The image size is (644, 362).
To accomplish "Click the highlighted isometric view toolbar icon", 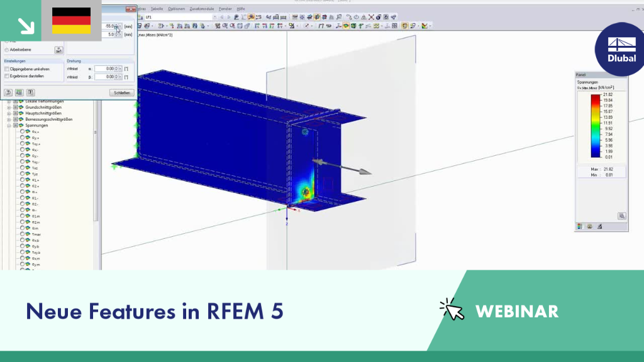I will point(317,17).
